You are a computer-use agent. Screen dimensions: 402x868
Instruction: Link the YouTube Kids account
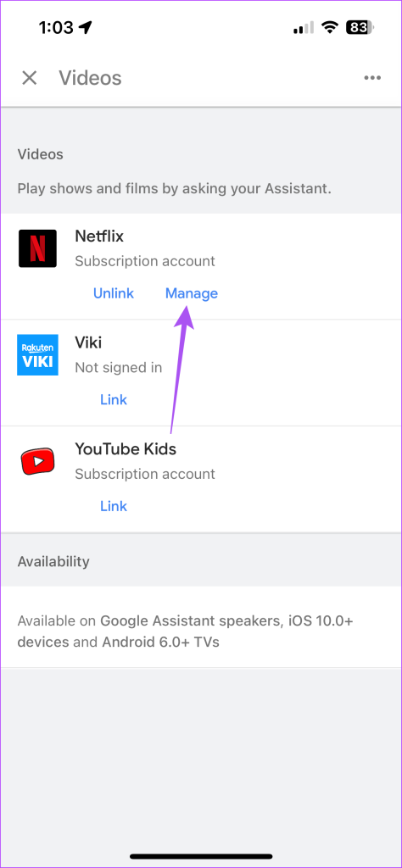(x=114, y=506)
